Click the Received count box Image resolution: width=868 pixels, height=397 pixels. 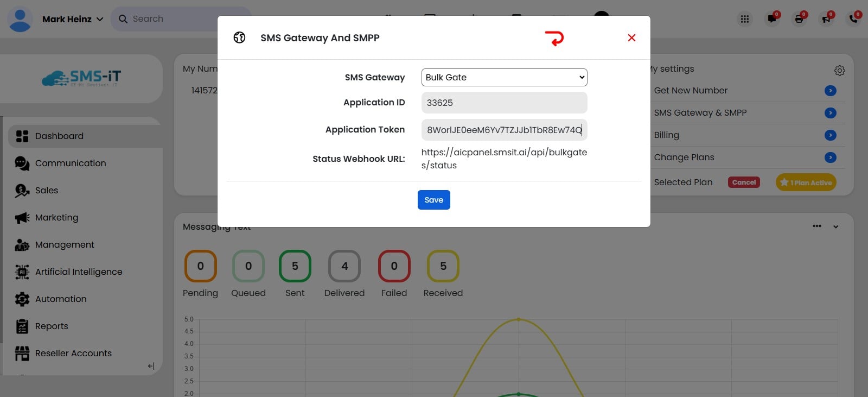click(443, 266)
